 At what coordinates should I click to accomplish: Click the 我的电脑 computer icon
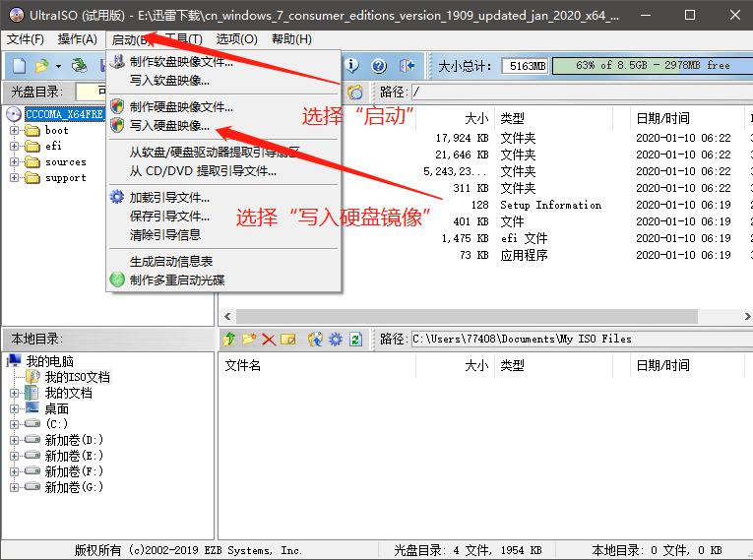click(15, 360)
